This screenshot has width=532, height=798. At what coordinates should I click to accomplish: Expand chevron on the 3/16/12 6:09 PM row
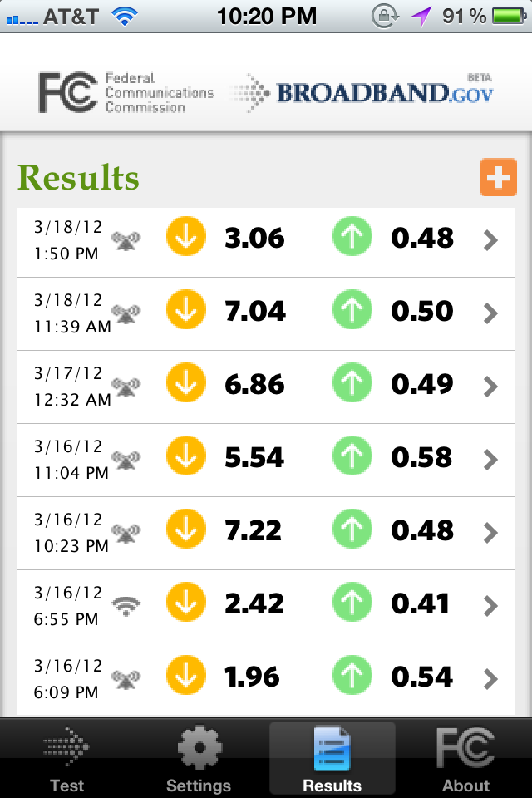coord(490,679)
